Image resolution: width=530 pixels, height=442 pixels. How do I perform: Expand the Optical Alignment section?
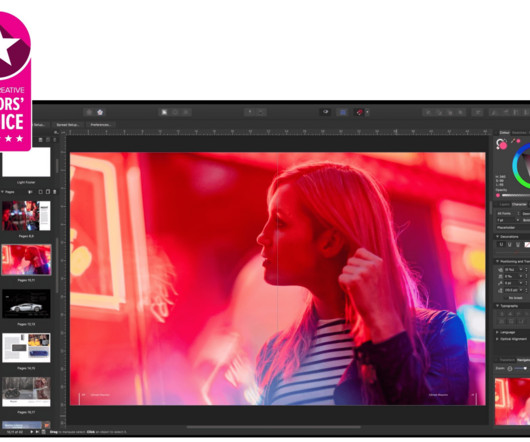pyautogui.click(x=497, y=339)
